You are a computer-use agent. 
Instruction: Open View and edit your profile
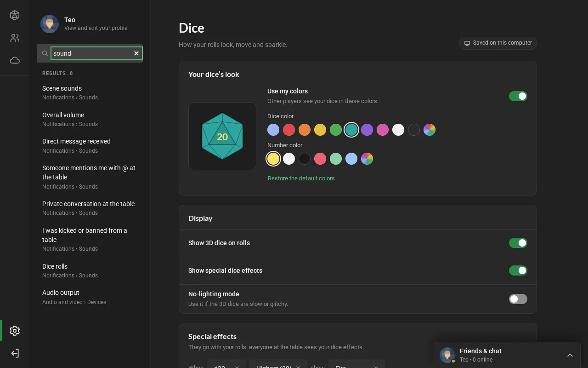point(96,28)
